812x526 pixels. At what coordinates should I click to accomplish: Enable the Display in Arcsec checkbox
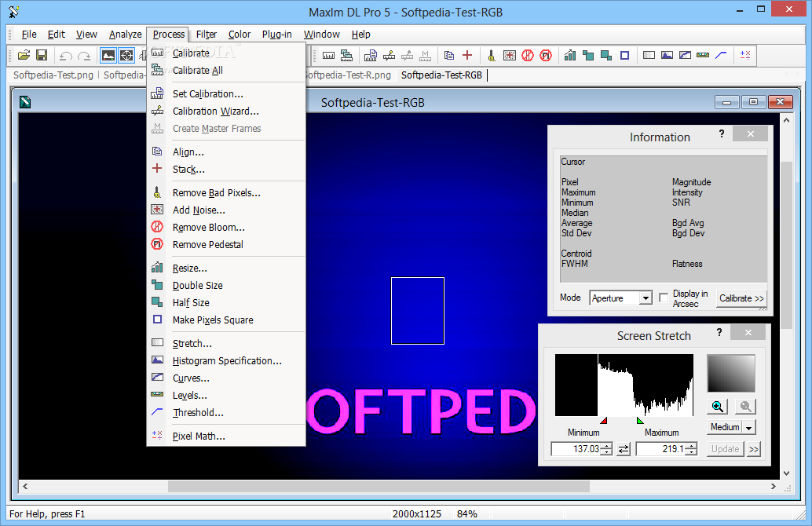[x=664, y=298]
